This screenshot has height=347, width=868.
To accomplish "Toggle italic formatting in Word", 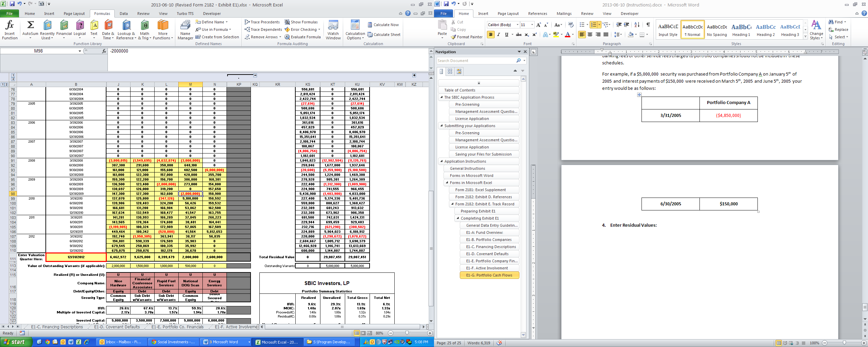I will point(498,35).
